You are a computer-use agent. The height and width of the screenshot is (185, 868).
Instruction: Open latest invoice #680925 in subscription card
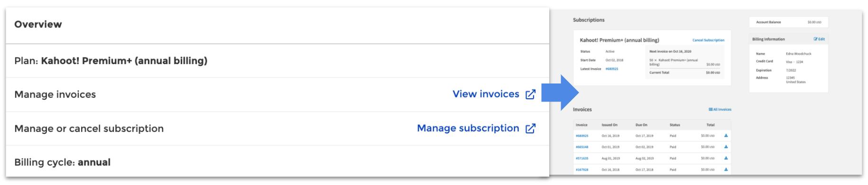[x=612, y=69]
